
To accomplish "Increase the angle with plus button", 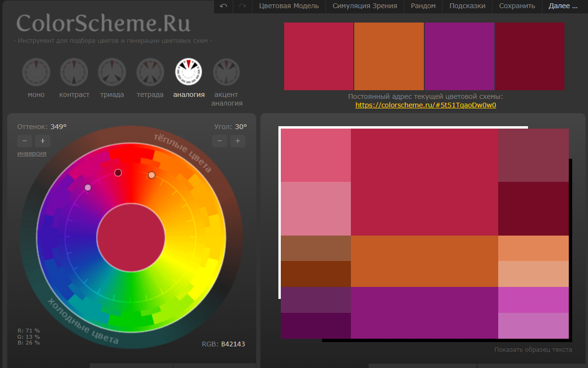I will pyautogui.click(x=238, y=141).
